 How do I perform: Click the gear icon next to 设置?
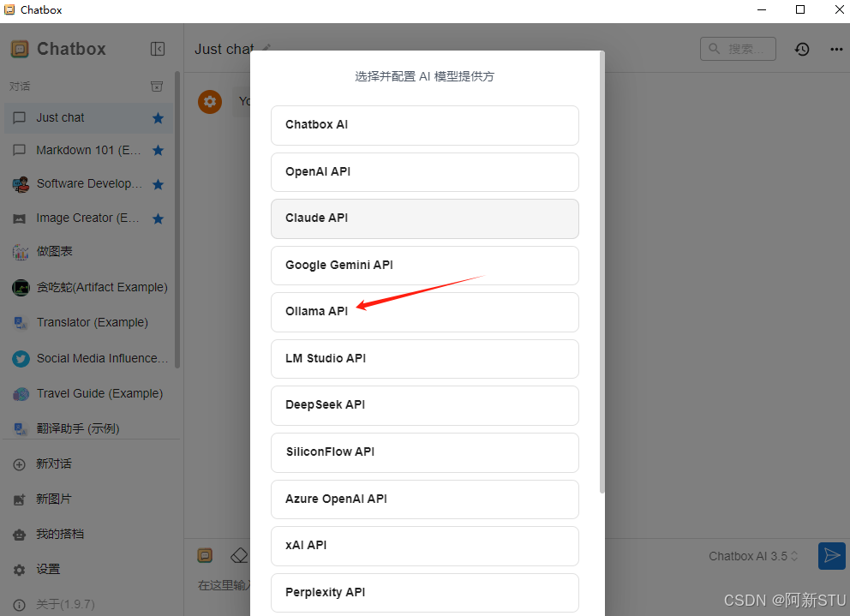(x=20, y=570)
